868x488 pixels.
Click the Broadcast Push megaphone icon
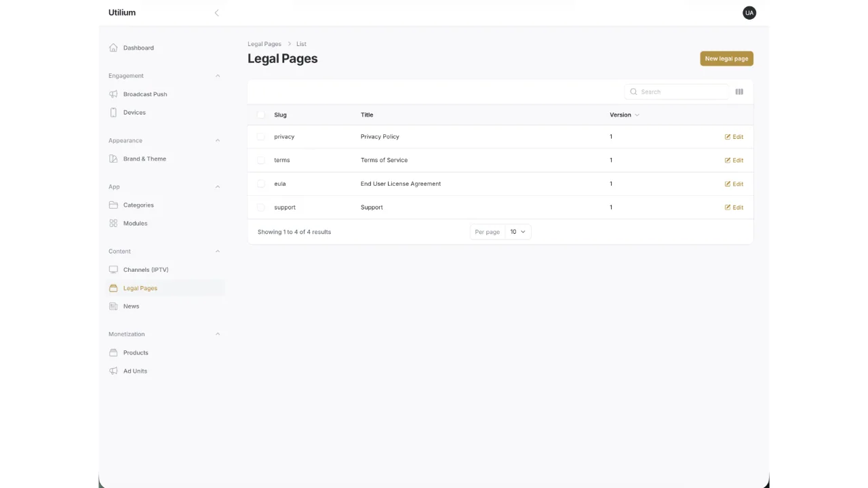pos(113,94)
